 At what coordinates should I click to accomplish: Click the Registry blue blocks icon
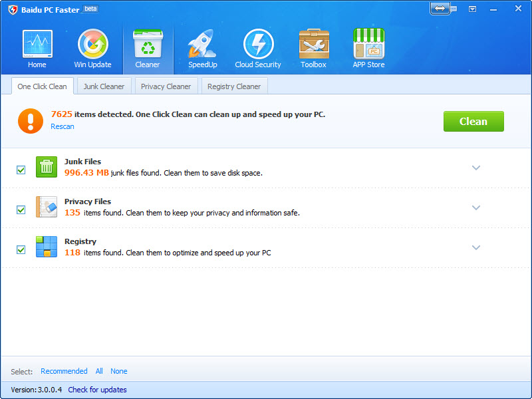pyautogui.click(x=47, y=247)
